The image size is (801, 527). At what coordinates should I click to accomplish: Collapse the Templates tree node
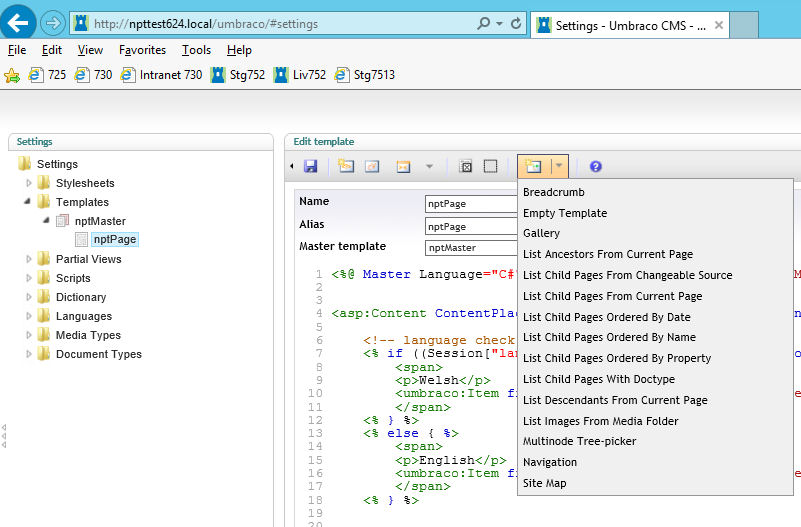click(x=28, y=202)
